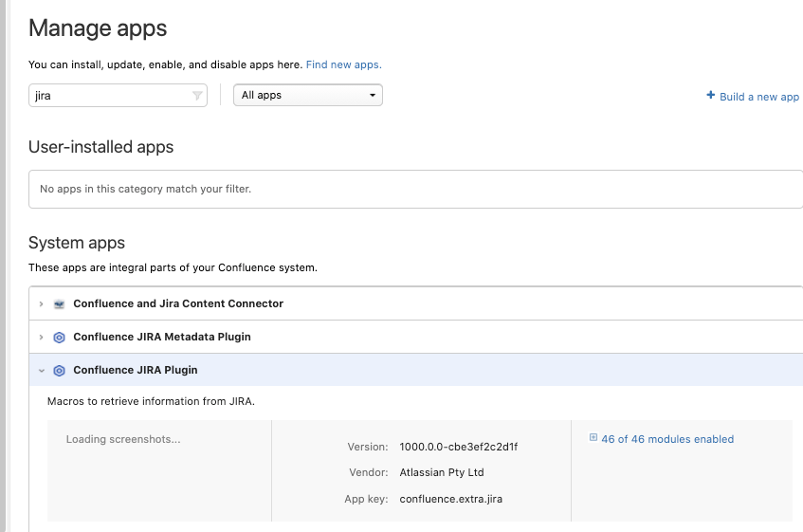Click the Loading screenshots placeholder
The width and height of the screenshot is (803, 532).
[123, 439]
